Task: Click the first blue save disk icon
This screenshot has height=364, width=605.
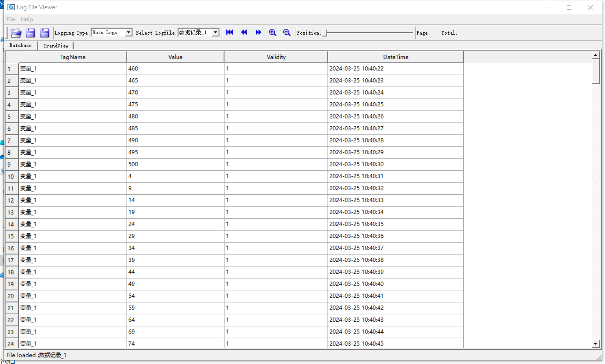Action: pyautogui.click(x=30, y=33)
